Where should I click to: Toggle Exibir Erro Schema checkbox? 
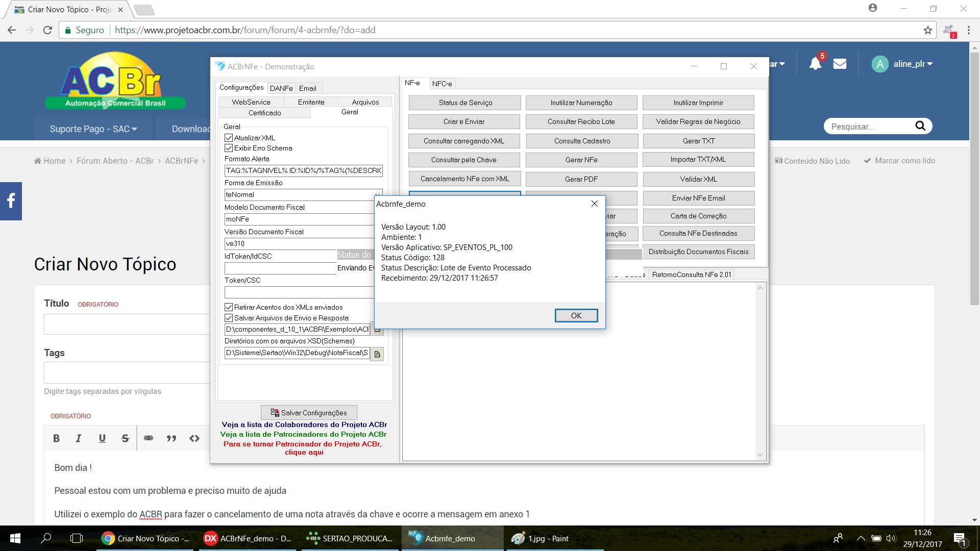pyautogui.click(x=229, y=148)
